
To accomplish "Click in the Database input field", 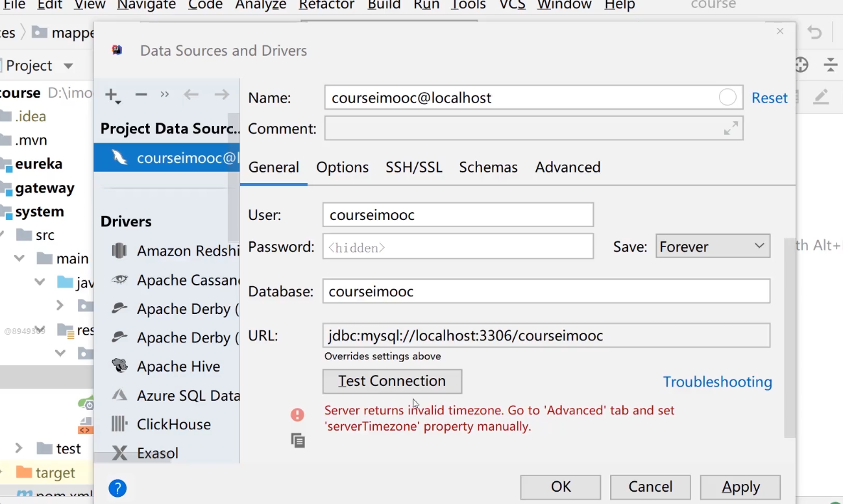I will click(x=546, y=291).
